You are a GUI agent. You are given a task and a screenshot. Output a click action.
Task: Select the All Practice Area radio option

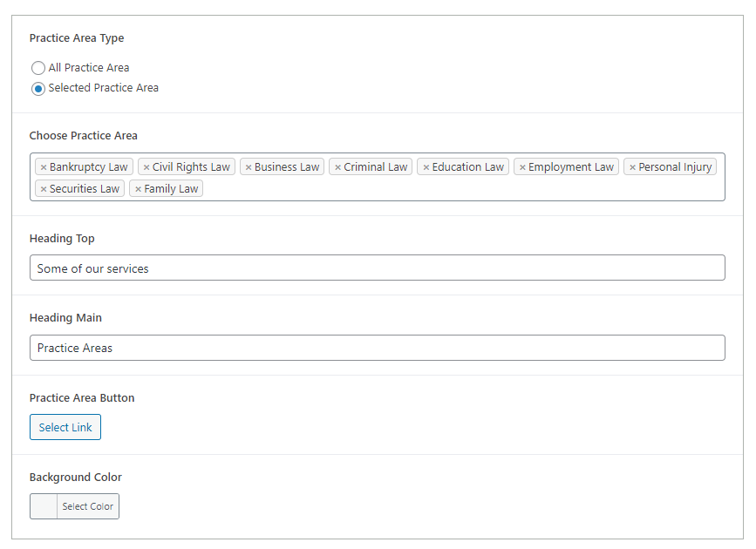(38, 68)
